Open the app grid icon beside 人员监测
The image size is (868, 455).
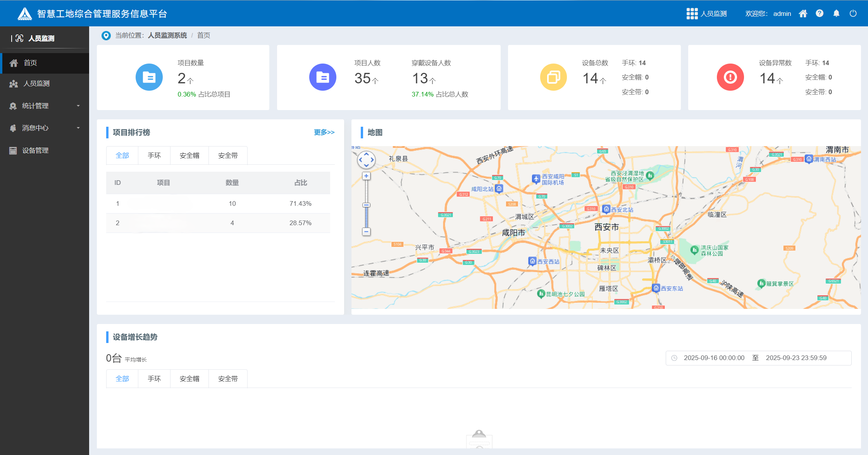(692, 14)
